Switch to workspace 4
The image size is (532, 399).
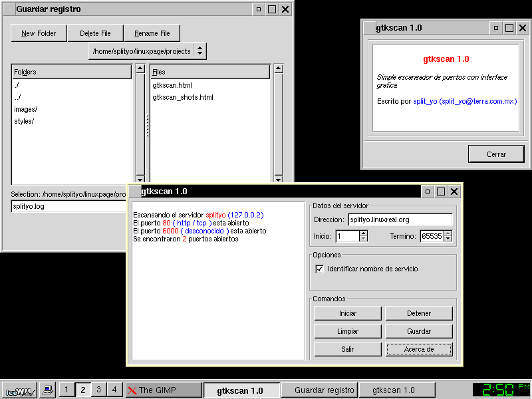point(114,390)
